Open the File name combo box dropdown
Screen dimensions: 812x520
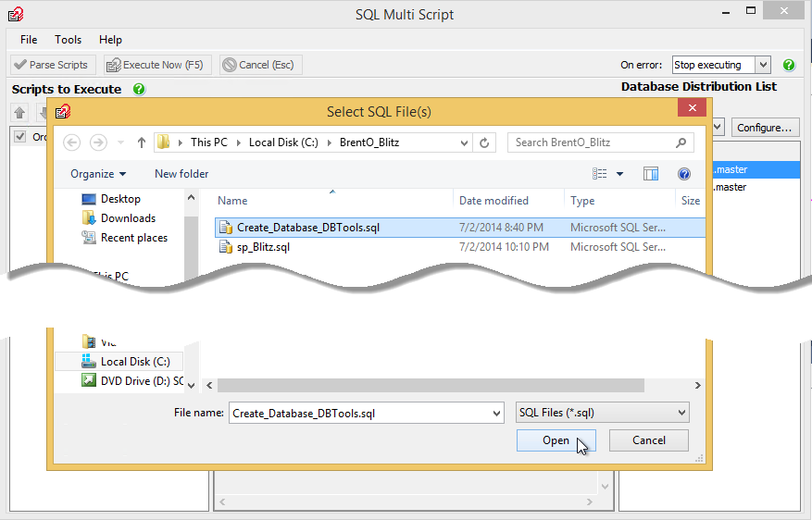(x=496, y=413)
